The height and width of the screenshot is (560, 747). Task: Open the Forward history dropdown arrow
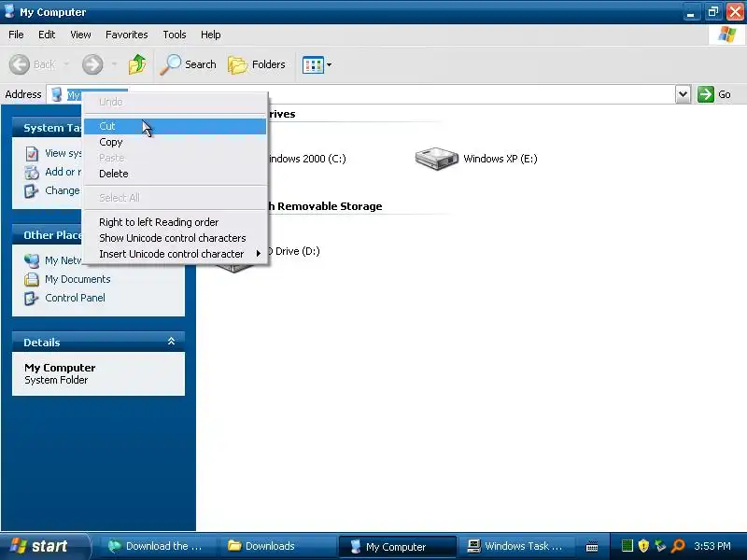(114, 64)
